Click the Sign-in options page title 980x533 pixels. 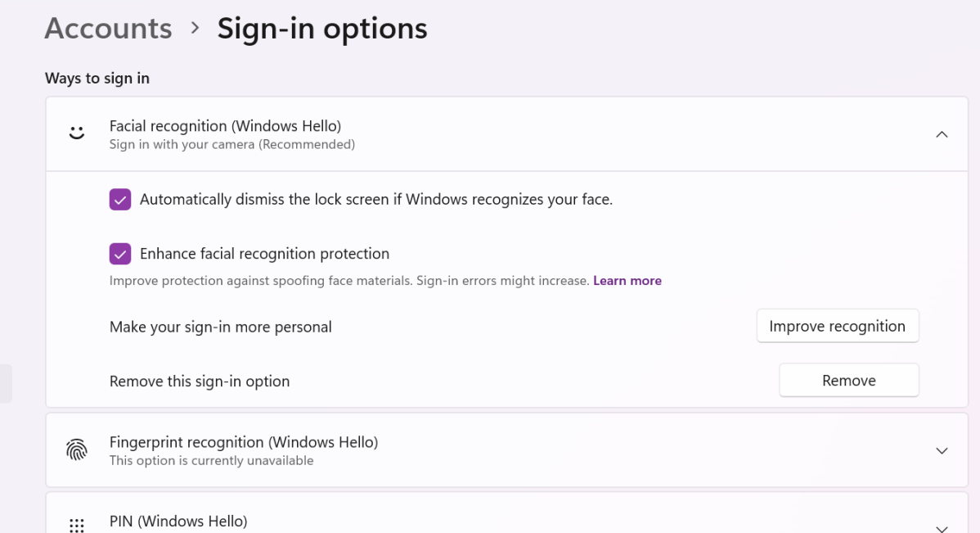coord(322,29)
